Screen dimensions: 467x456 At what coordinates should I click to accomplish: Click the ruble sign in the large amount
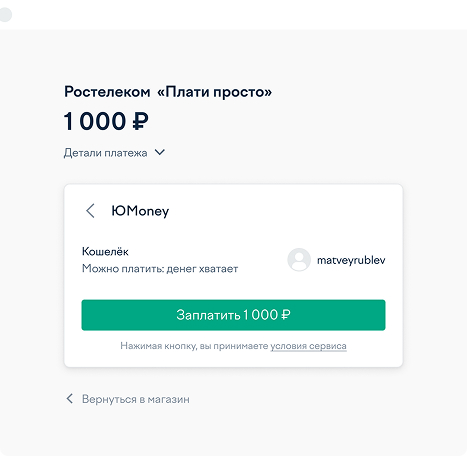[x=140, y=121]
